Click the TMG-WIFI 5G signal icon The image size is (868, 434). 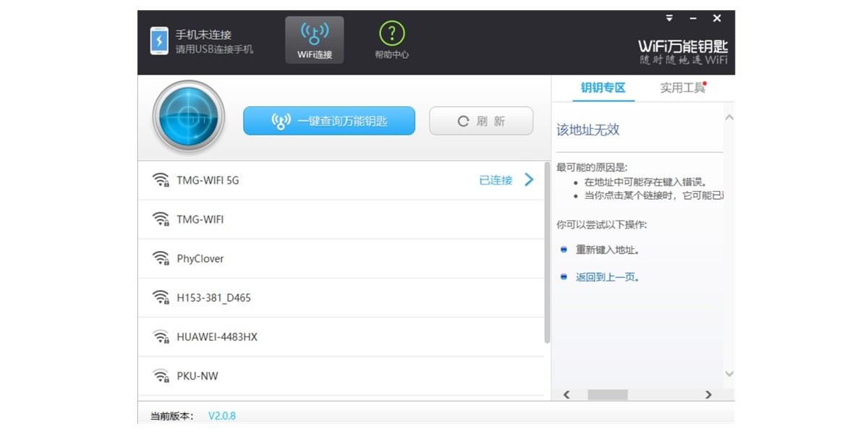[x=160, y=179]
